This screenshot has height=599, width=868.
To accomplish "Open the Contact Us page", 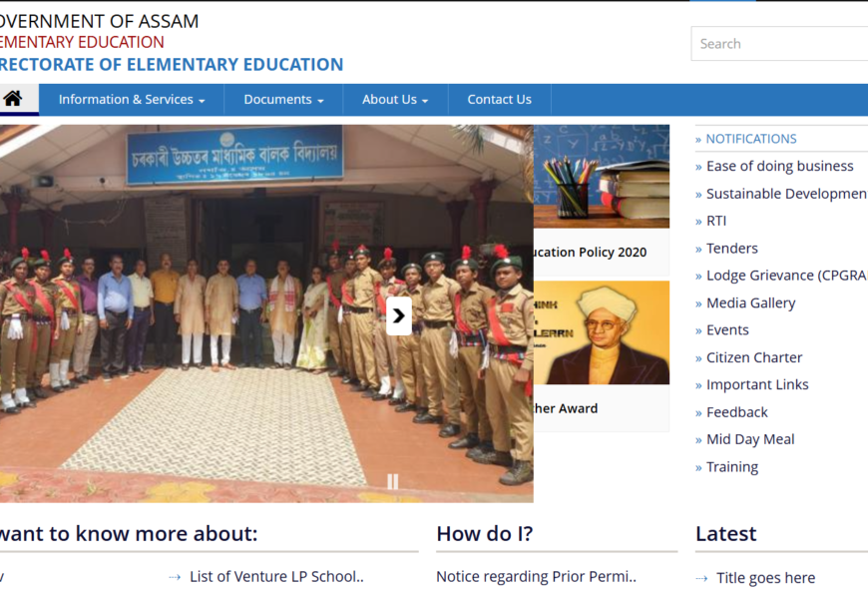I will pos(499,100).
